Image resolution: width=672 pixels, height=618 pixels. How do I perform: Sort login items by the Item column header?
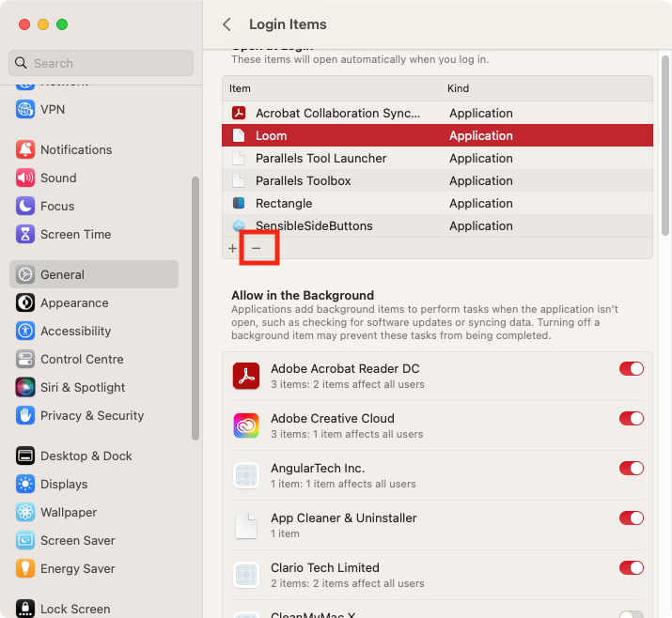click(240, 88)
